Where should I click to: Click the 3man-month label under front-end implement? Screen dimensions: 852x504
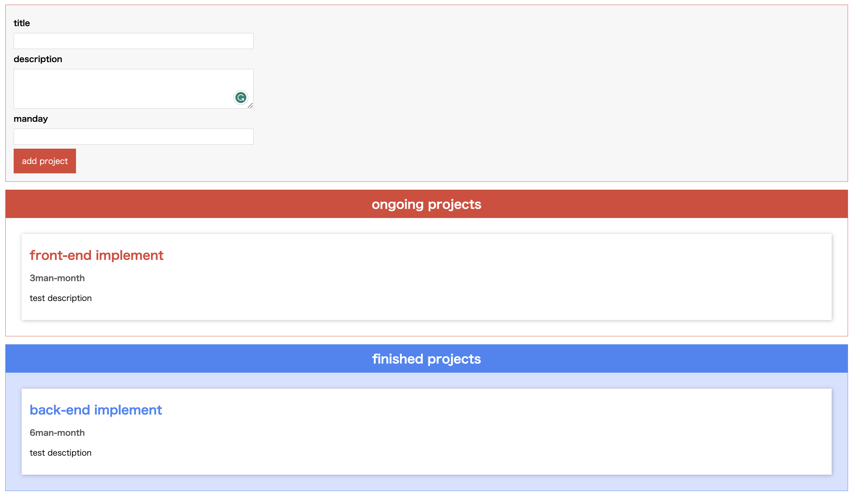[57, 278]
